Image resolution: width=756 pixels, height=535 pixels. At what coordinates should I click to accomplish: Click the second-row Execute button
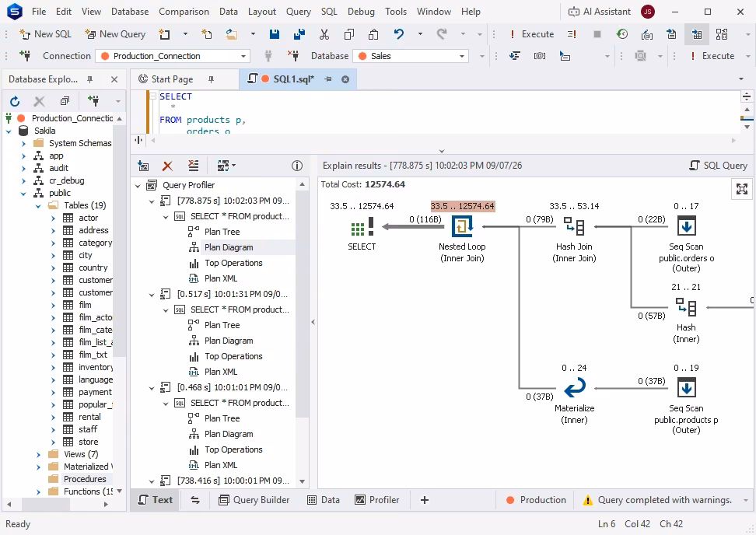point(712,56)
